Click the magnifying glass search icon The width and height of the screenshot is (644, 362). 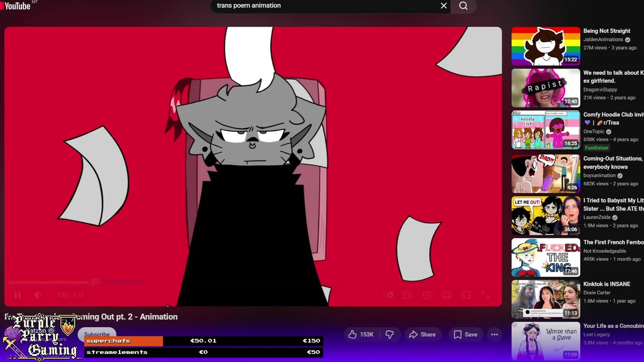click(463, 6)
